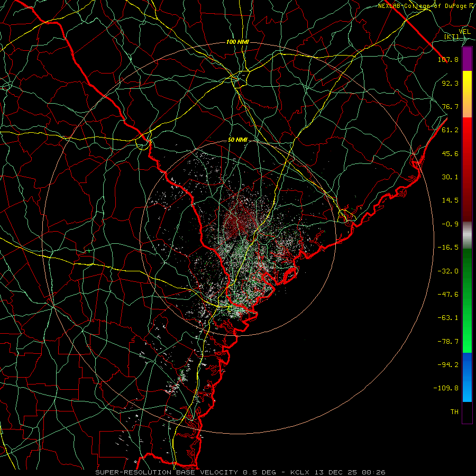Screen dimensions: 476x476
Task: Click the -0.9 legend value
Action: [450, 224]
